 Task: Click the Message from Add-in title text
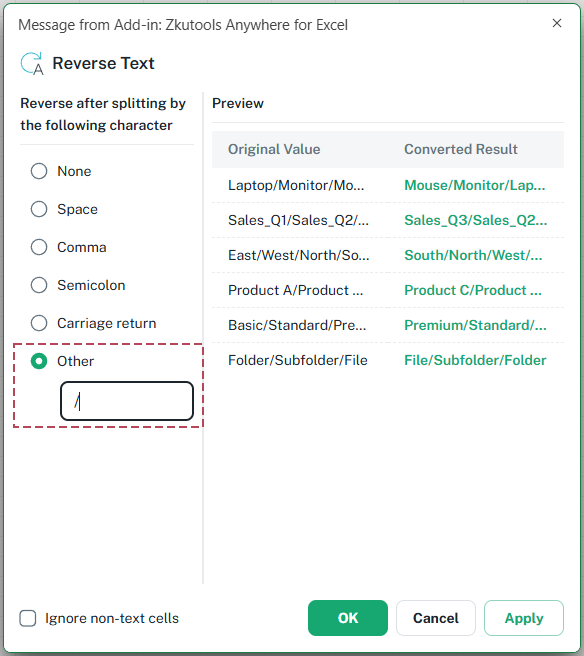pos(183,25)
